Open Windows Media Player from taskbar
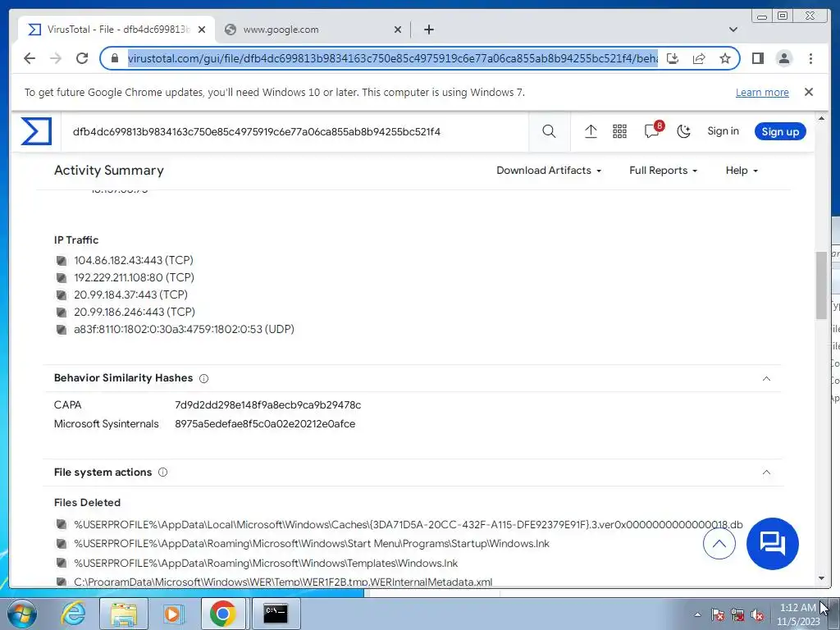840x630 pixels. 173,614
